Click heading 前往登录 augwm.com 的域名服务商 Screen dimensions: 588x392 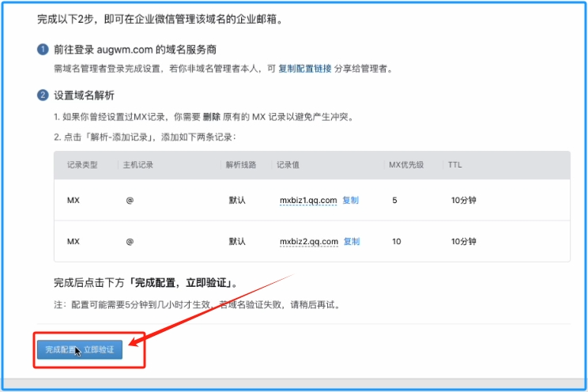click(135, 50)
